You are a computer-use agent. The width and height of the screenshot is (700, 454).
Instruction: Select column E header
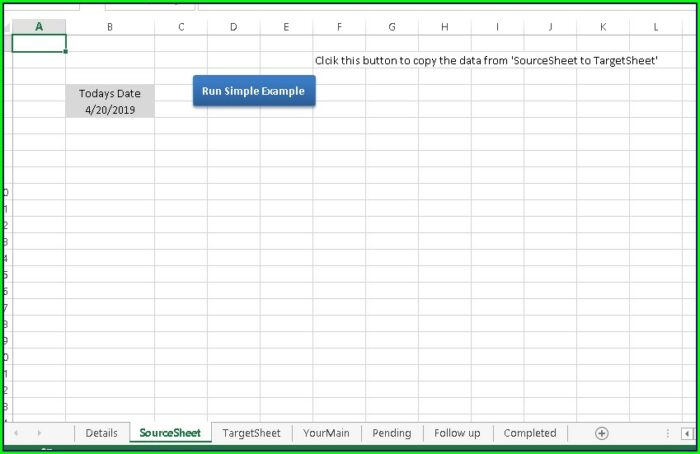[x=286, y=27]
